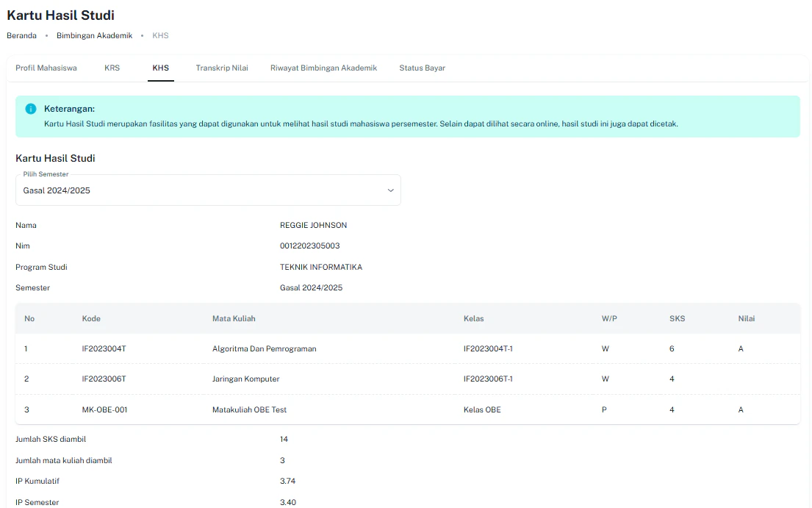
Task: Click the Kelas column header
Action: [x=473, y=318]
